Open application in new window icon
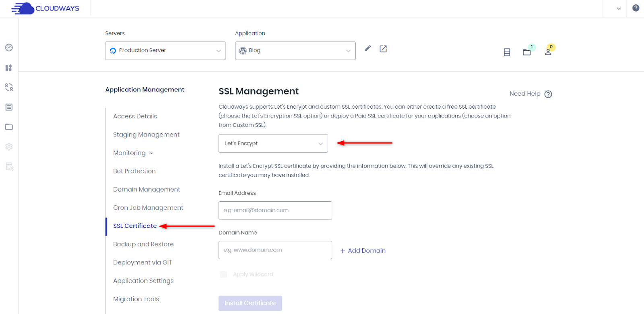 (x=383, y=49)
